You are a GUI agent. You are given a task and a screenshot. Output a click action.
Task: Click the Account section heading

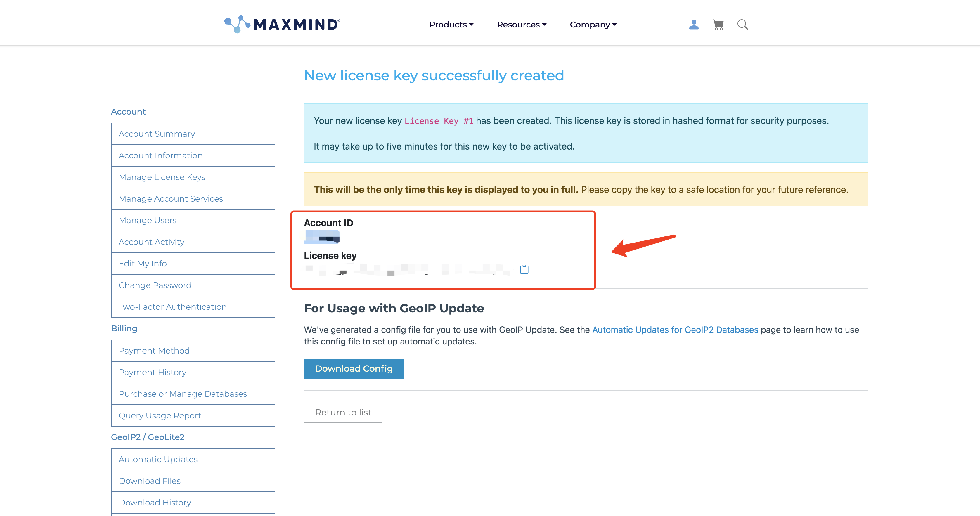(x=128, y=112)
